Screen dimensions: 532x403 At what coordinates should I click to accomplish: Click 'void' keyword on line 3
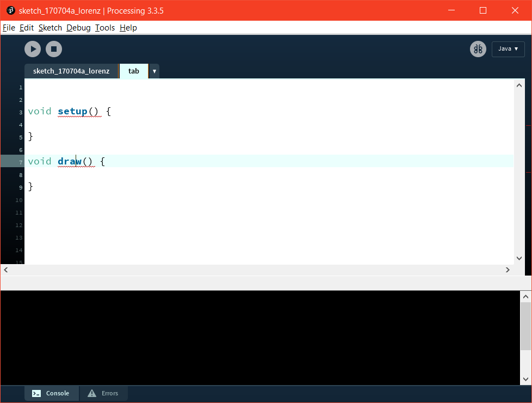(40, 111)
